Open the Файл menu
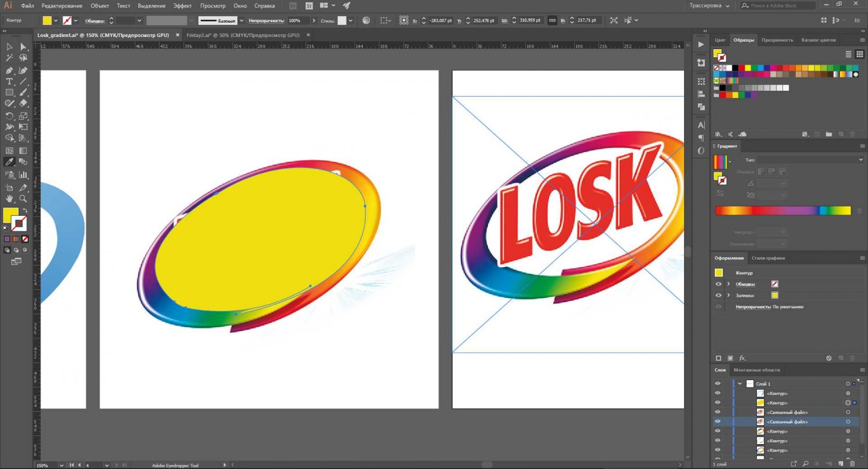Screen dimensions: 868x469 coord(27,5)
